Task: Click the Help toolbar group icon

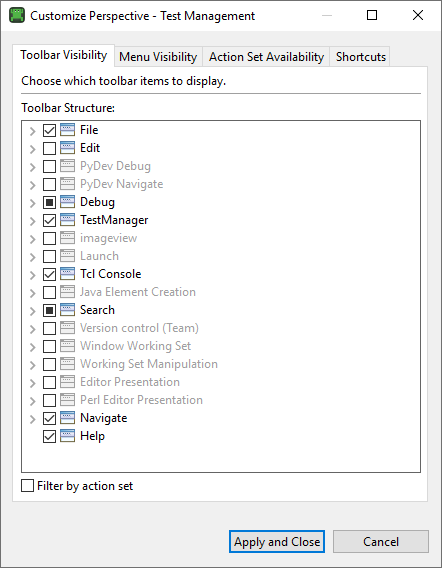Action: click(x=67, y=436)
